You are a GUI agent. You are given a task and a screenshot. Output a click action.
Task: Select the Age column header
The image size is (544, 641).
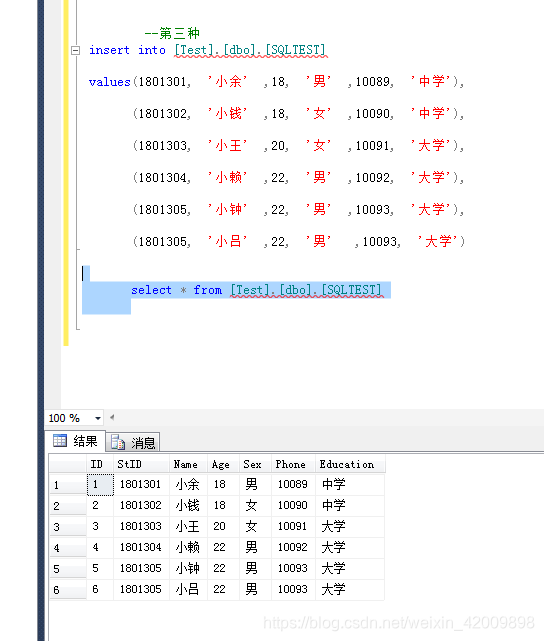[223, 464]
